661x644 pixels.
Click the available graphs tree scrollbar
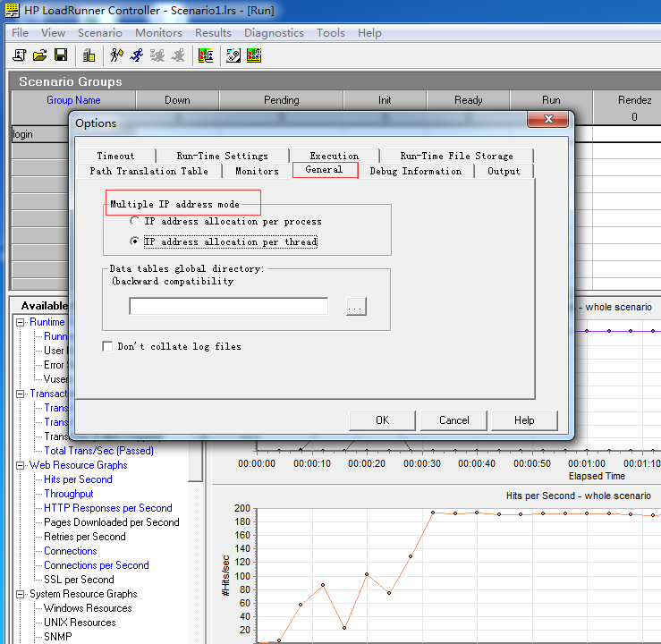click(x=196, y=461)
